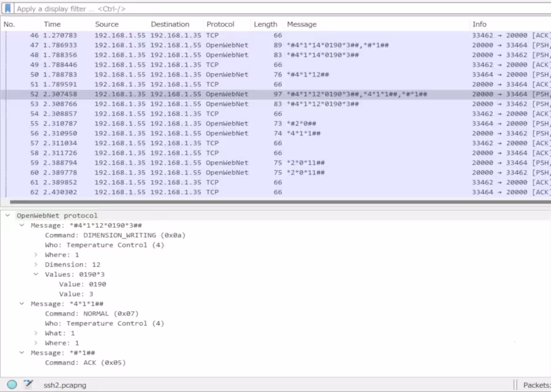Expand Where: 1 under the first message
Image resolution: width=551 pixels, height=392 pixels.
[36, 254]
